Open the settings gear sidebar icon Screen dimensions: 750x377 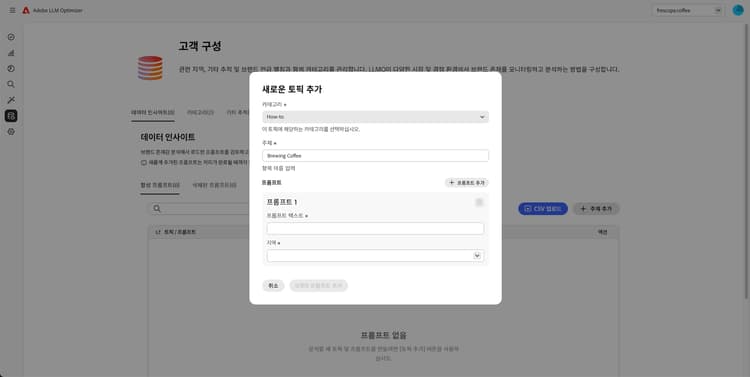(11, 132)
